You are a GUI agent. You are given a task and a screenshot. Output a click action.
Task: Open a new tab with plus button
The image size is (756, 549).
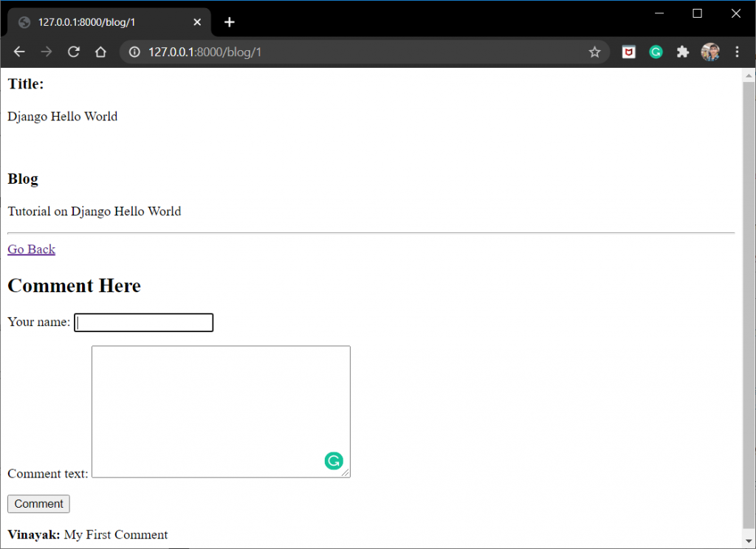230,22
